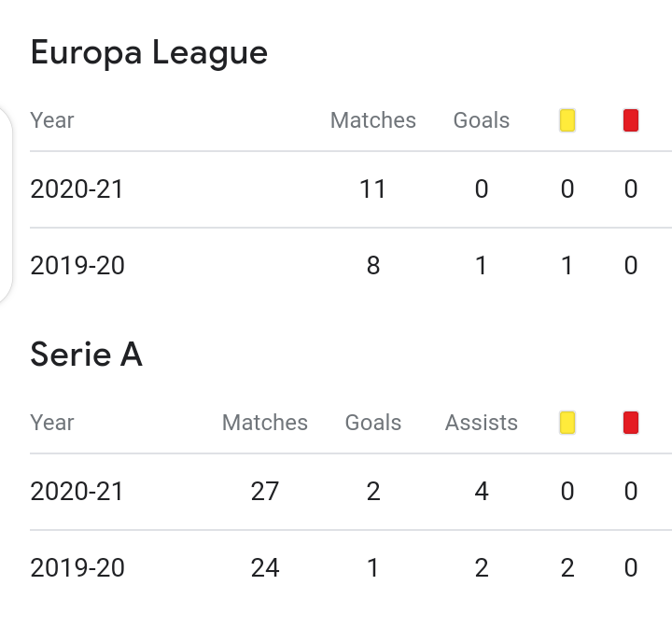This screenshot has width=672, height=627.
Task: Click the Serie A yellow card icon
Action: pos(567,423)
